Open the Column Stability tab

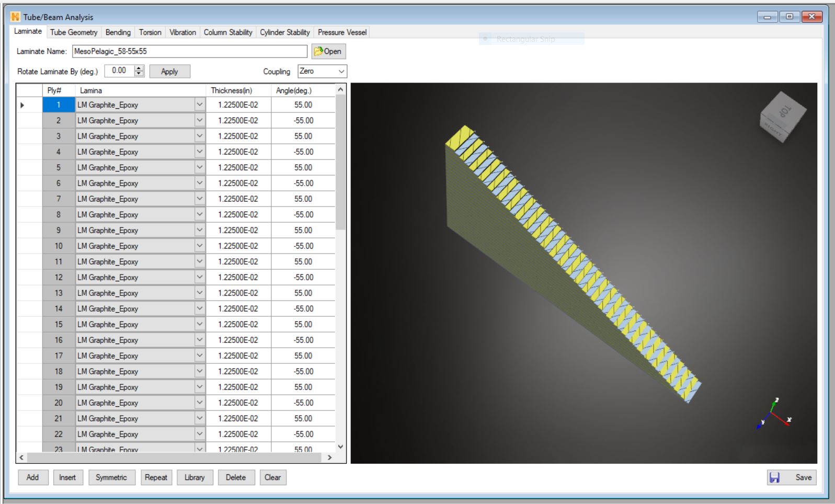[x=228, y=32]
